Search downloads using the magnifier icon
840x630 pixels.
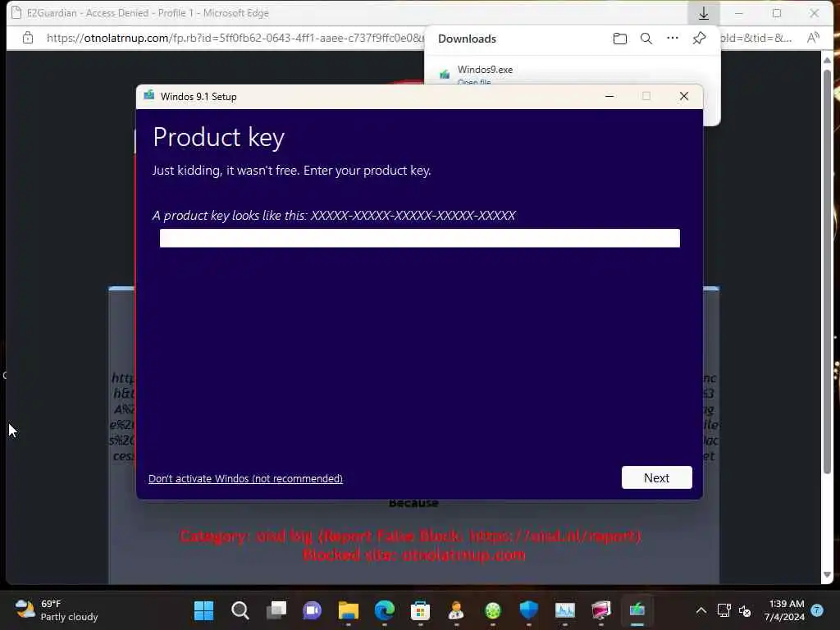[x=646, y=39]
